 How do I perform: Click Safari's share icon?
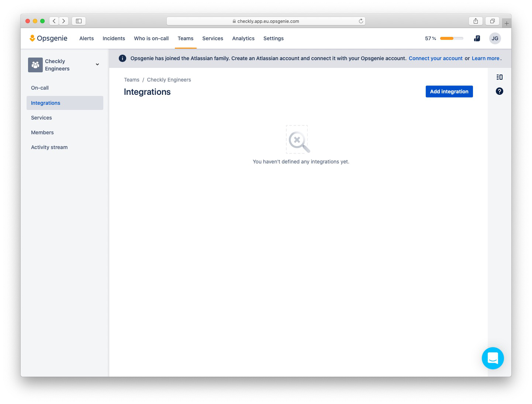475,21
